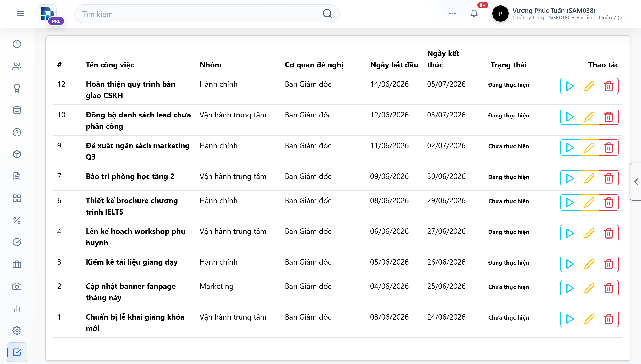Screen dimensions: 641x364
Task: Open the grid apps sidebar icon
Action: (17, 198)
